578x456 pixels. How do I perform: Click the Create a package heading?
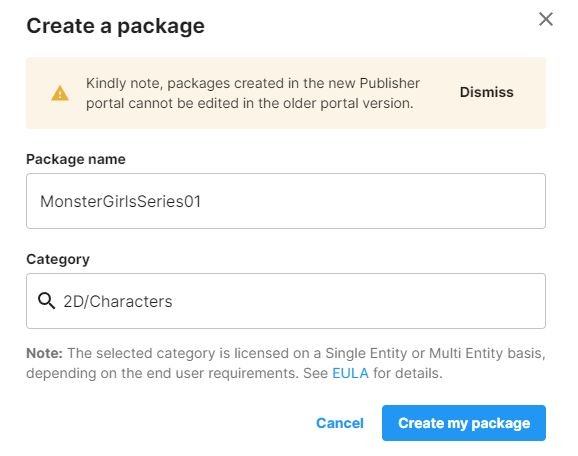(115, 26)
